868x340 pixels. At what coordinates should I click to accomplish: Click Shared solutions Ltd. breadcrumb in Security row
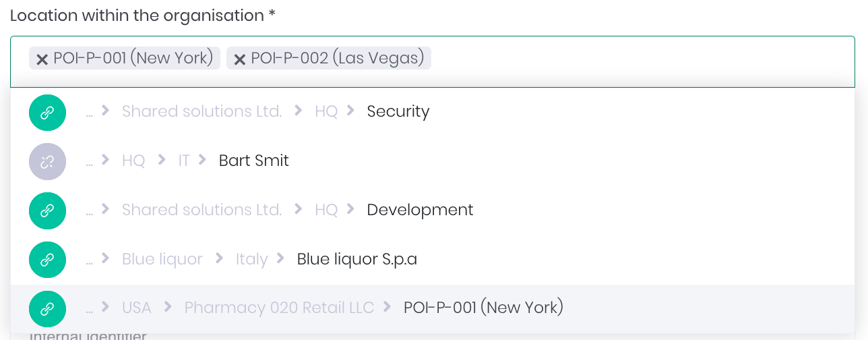pos(201,111)
